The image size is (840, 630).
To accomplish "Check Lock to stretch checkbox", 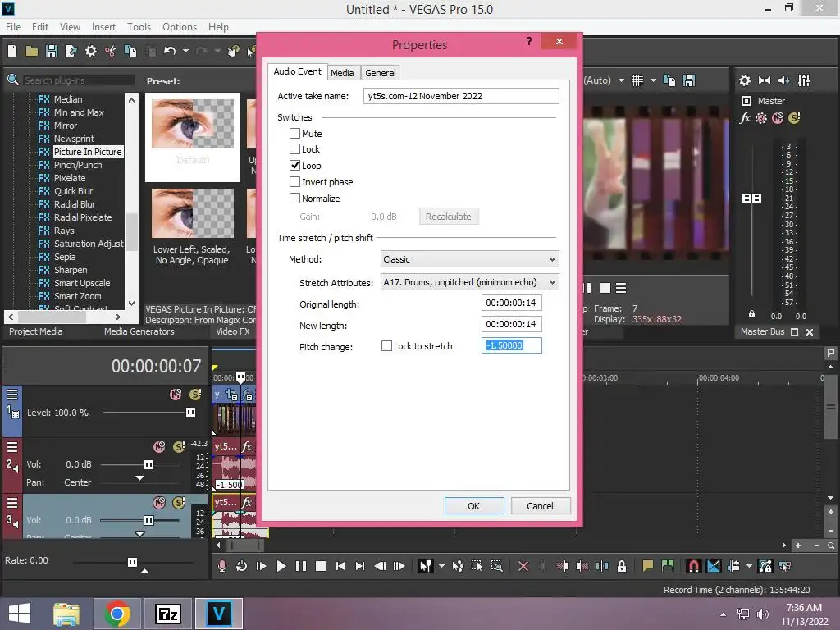I will 386,346.
